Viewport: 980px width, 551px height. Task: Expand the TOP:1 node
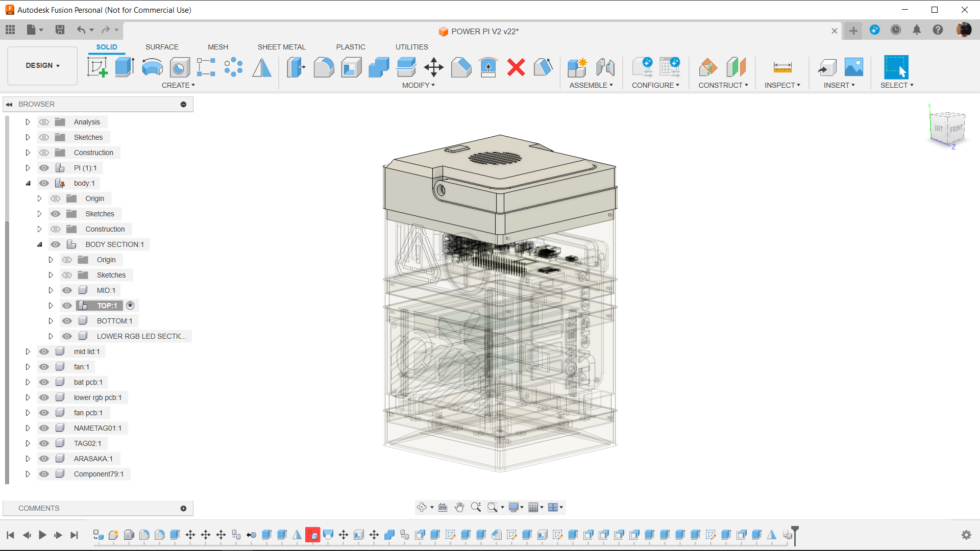point(51,306)
